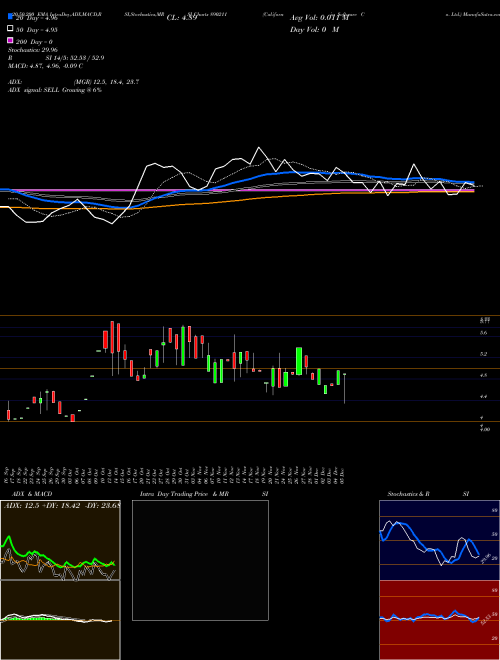Select the 'Stochastics: 29.96' reading
Screen dimensions: 500x660
tap(32, 50)
